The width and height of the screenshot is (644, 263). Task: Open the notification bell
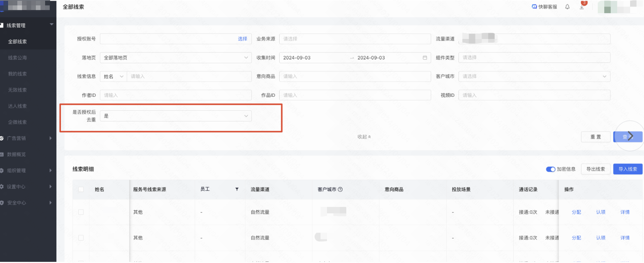(567, 7)
